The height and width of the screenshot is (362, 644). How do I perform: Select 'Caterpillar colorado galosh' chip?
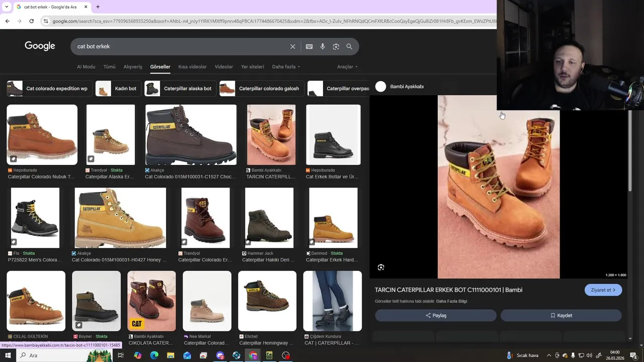click(x=262, y=88)
